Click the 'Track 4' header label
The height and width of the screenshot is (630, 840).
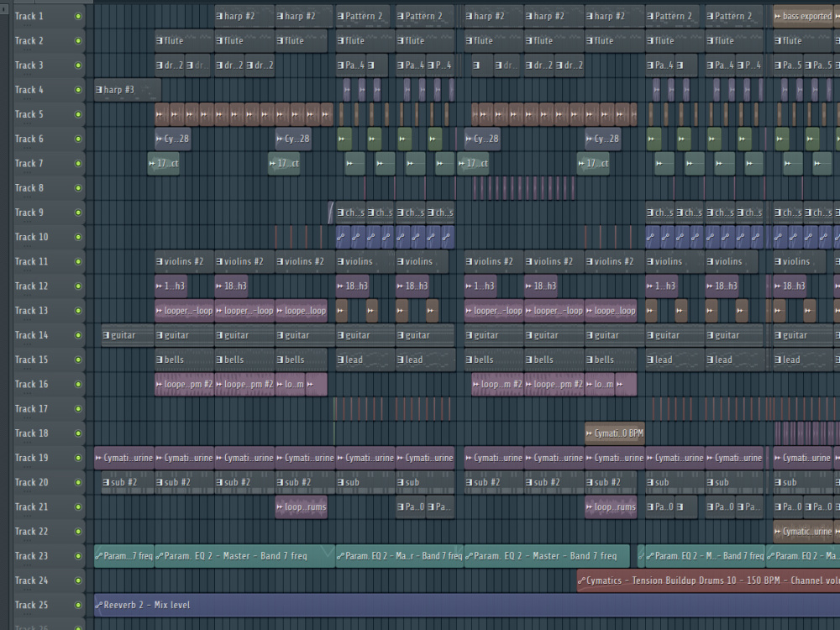tap(29, 90)
